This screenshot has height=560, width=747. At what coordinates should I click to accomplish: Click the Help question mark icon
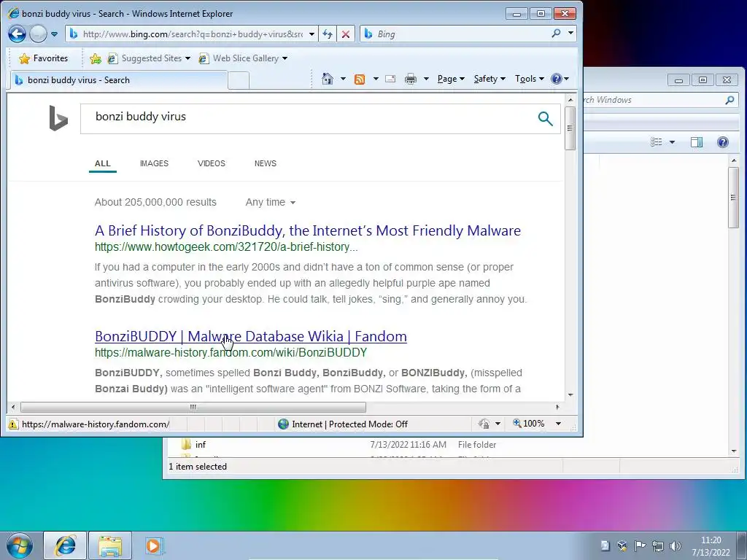click(556, 79)
